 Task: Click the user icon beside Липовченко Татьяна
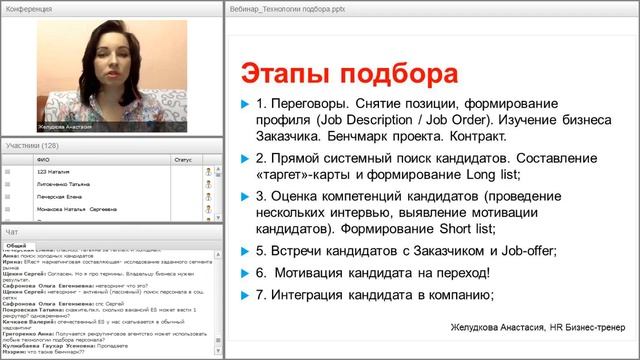coord(209,184)
